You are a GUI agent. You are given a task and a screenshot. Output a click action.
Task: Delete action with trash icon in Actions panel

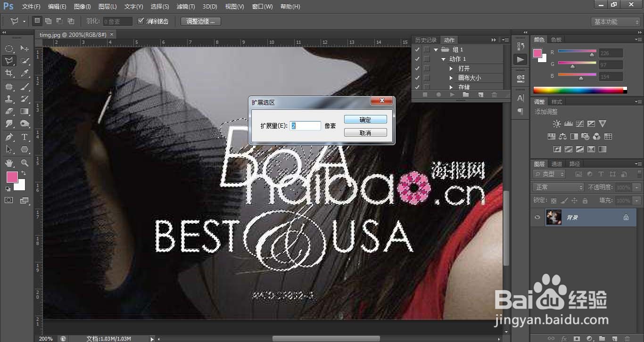click(494, 95)
